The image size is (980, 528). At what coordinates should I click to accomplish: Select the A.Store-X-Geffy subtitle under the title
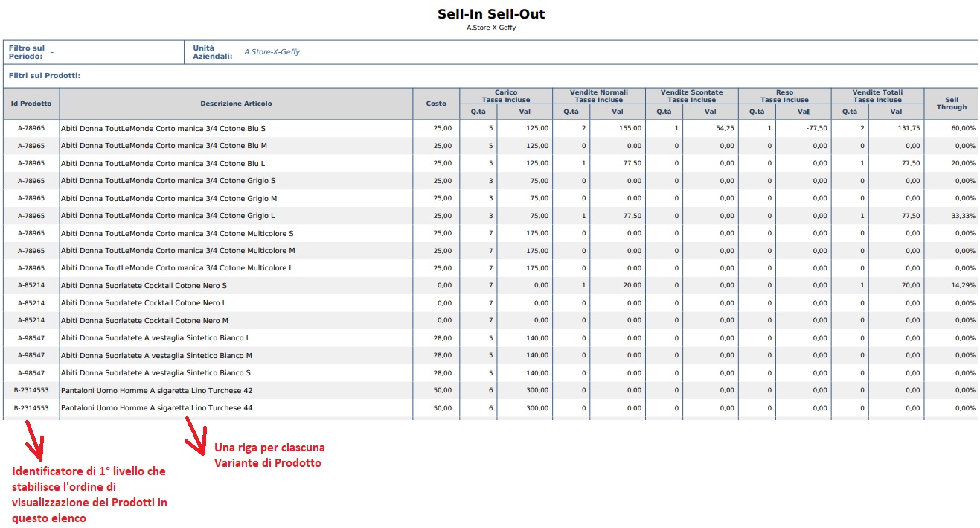pos(491,28)
